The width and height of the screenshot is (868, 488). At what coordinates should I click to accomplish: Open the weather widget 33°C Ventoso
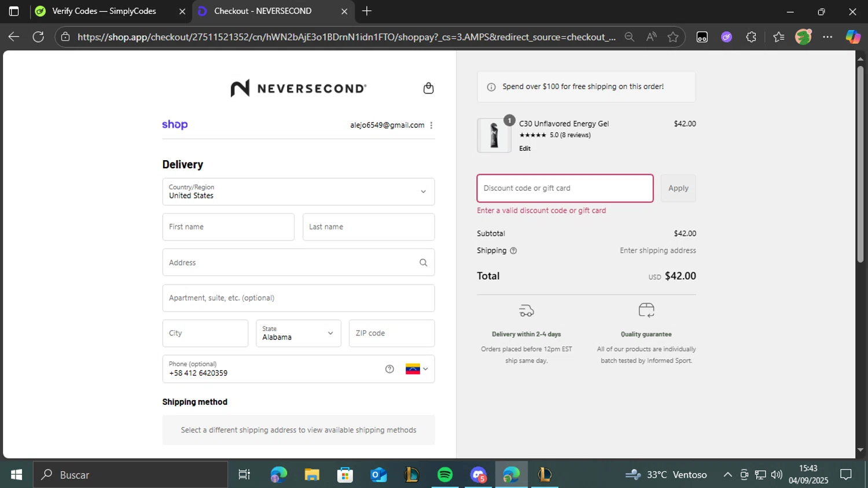(x=666, y=475)
